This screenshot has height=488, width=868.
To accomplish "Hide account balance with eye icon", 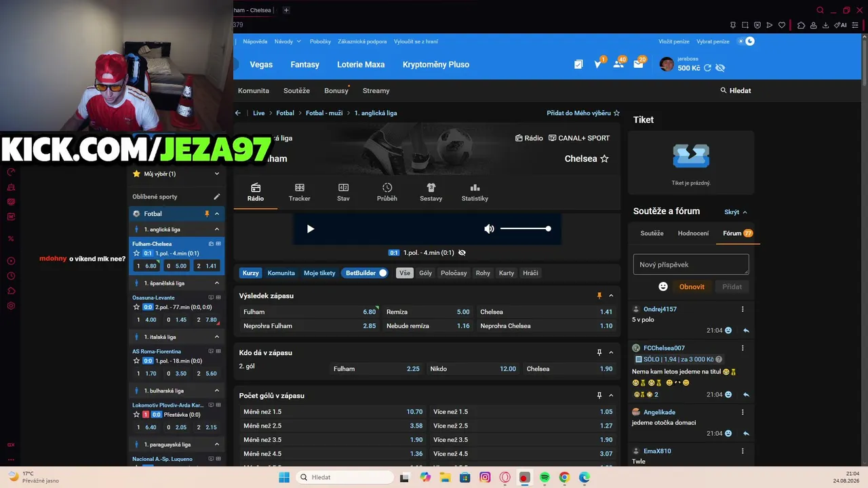I will [x=720, y=68].
